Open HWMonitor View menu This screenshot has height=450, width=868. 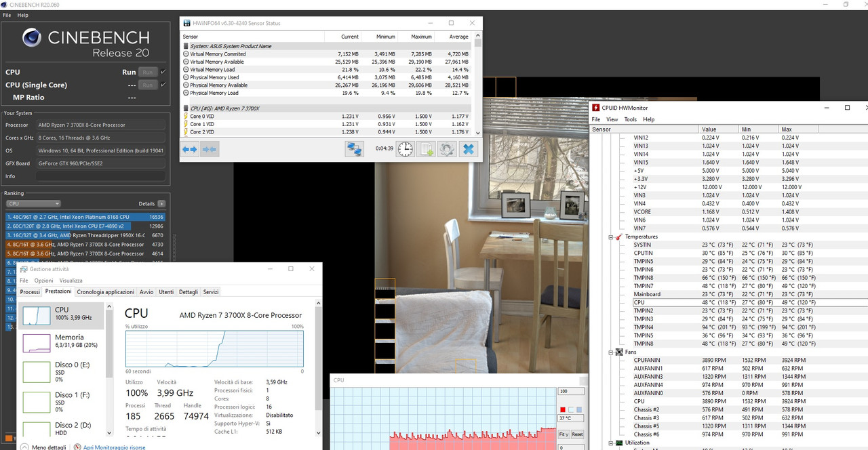(x=613, y=119)
